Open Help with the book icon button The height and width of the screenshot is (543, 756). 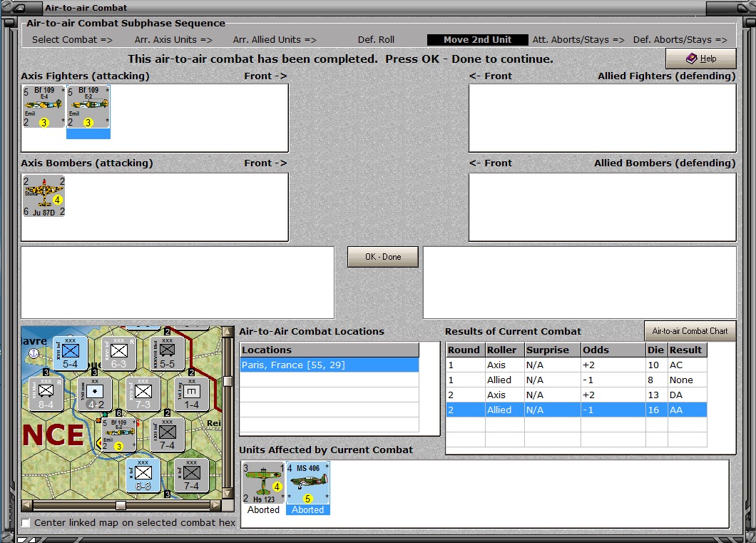coord(700,59)
